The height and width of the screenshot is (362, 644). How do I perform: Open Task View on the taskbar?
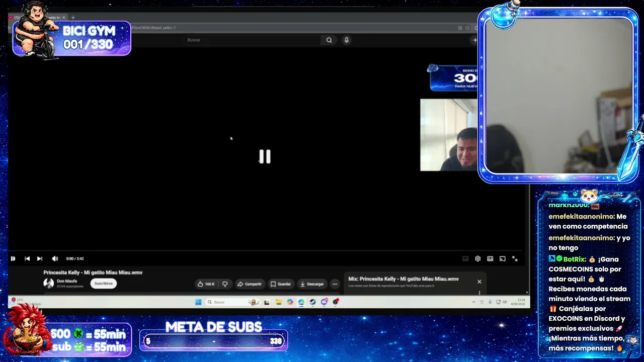tap(267, 302)
